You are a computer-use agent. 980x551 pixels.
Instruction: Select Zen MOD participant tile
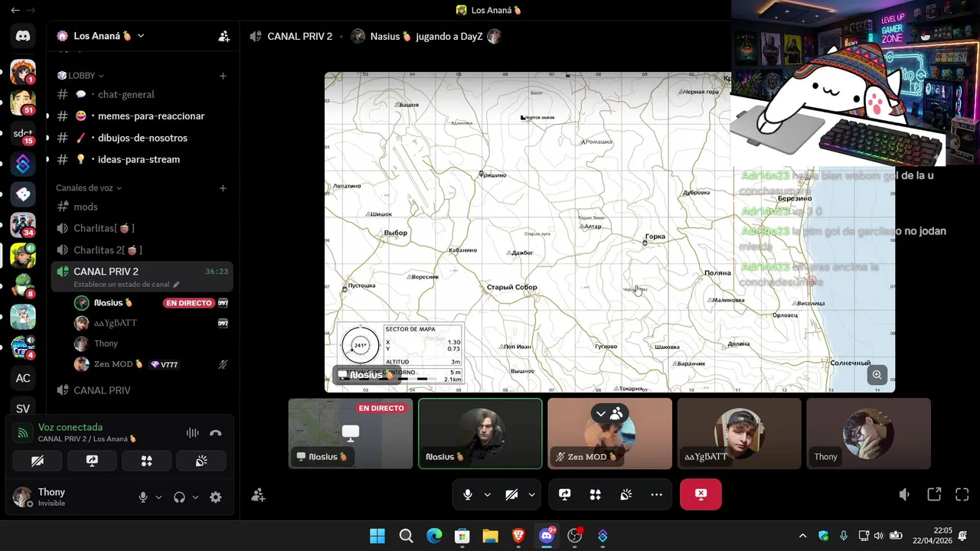coord(609,433)
